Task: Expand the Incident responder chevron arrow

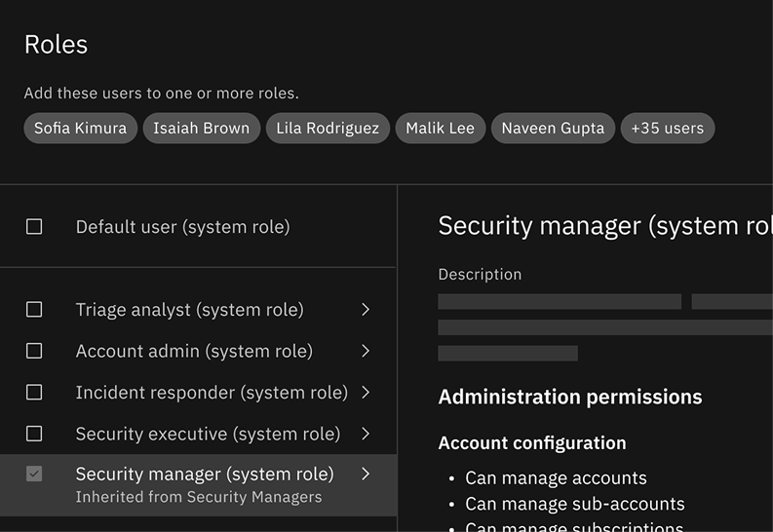Action: click(x=366, y=393)
